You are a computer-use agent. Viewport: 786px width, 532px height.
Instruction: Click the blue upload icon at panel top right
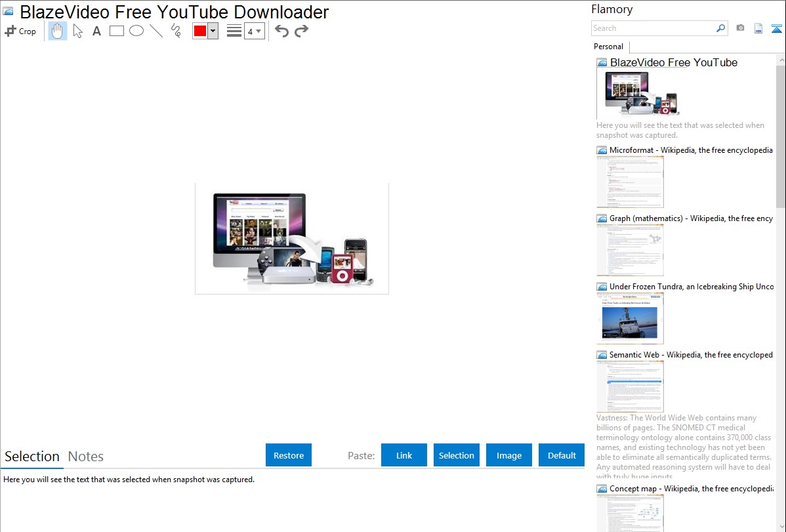(776, 29)
